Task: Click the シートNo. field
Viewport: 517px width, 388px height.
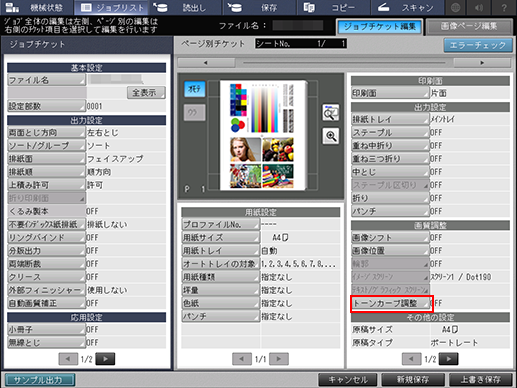Action: (301, 44)
